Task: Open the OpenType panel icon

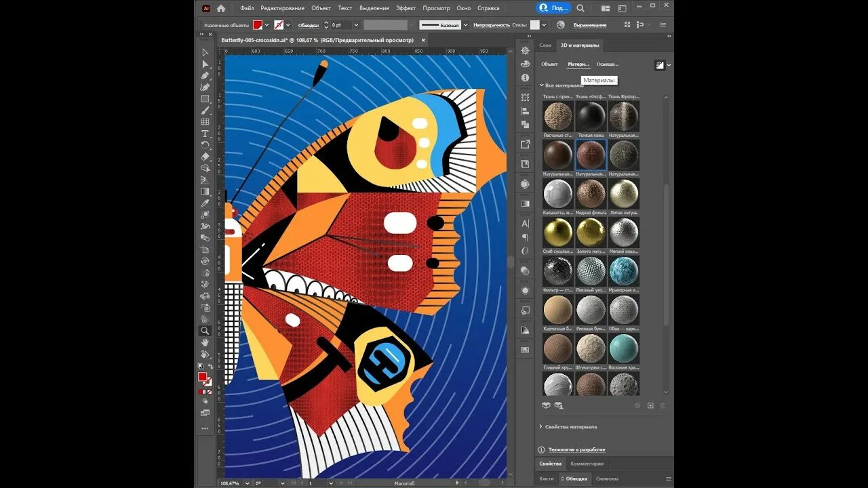Action: [525, 251]
